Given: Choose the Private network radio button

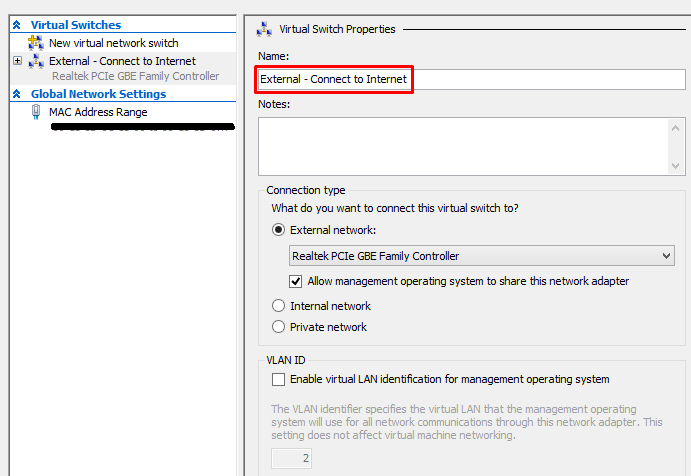Looking at the screenshot, I should tap(279, 327).
